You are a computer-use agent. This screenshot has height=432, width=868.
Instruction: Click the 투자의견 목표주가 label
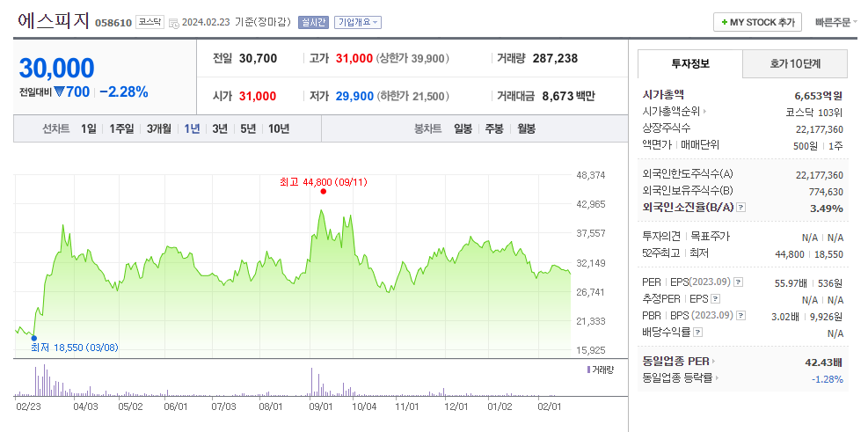(687, 236)
